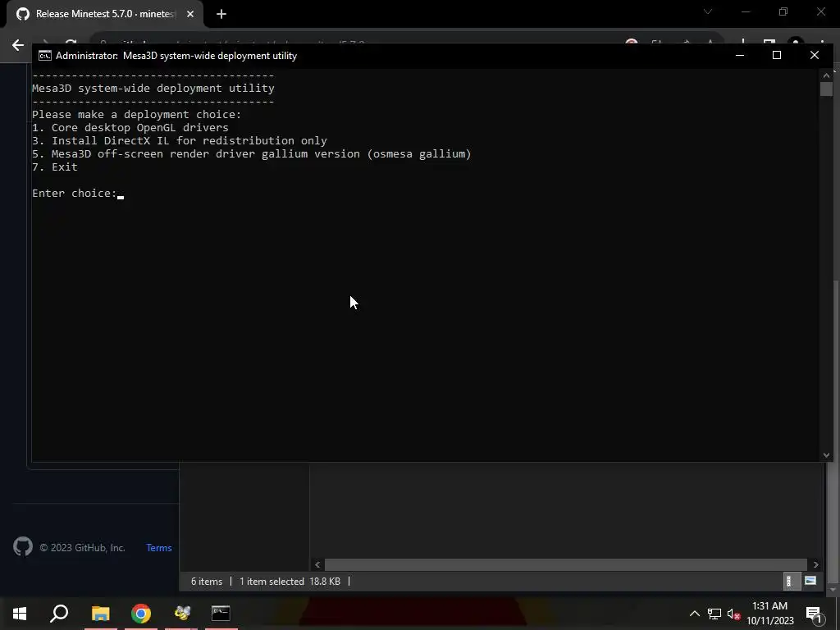Select the Release Minetest 5.7.0 browser tab
The height and width of the screenshot is (630, 840).
pos(105,14)
